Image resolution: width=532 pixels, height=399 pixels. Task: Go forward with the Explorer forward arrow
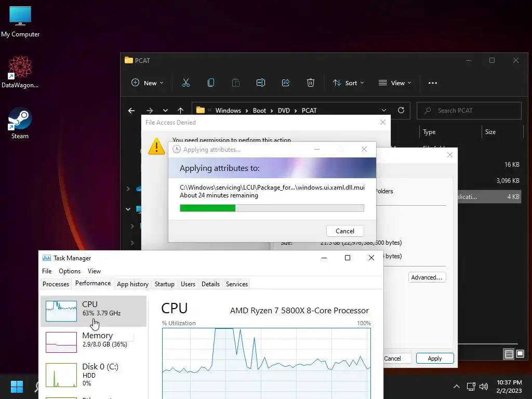(149, 111)
